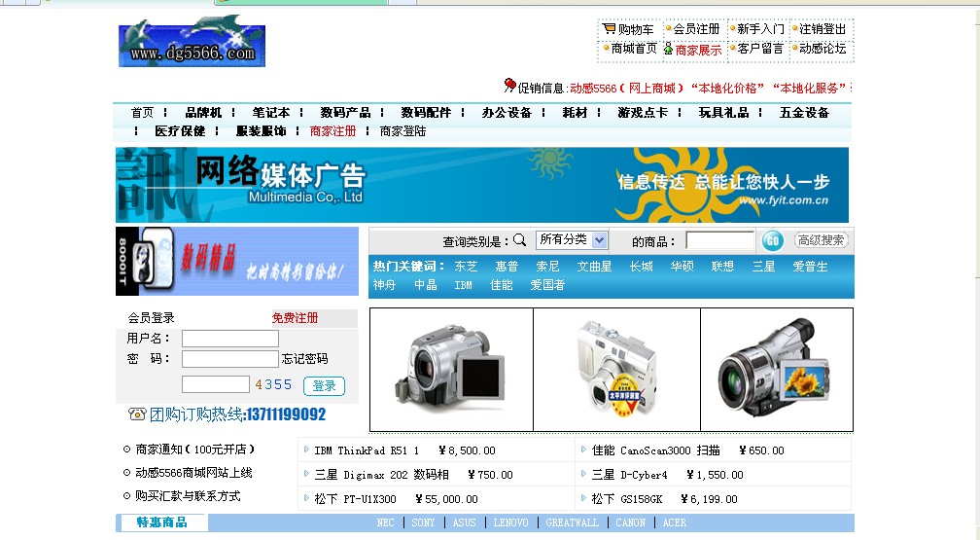Click the 索尼 hot keyword
This screenshot has height=540, width=980.
547,267
